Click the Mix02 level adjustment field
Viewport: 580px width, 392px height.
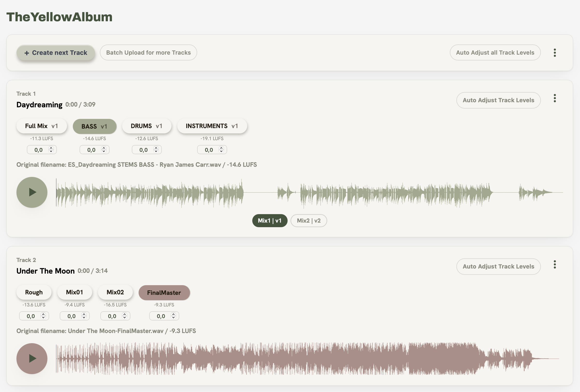(115, 316)
